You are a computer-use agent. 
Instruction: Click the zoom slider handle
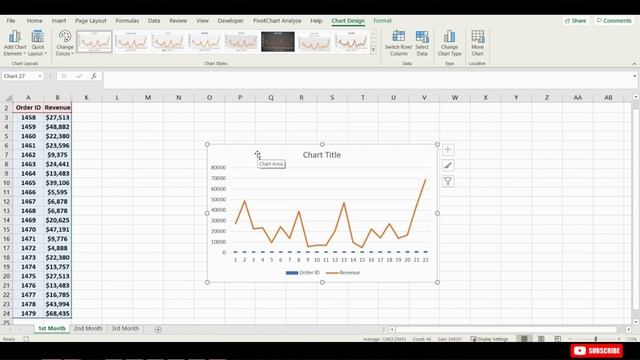(x=596, y=339)
